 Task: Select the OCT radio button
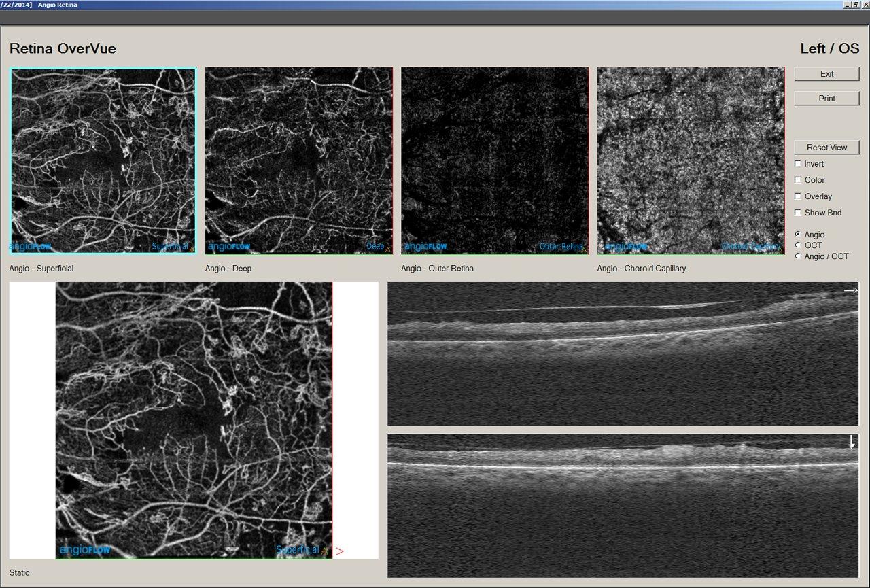798,245
